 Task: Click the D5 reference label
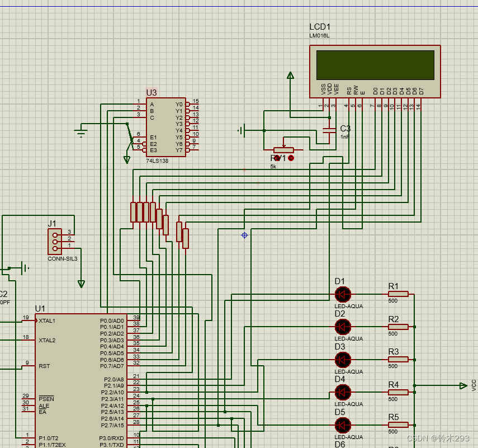click(x=339, y=412)
